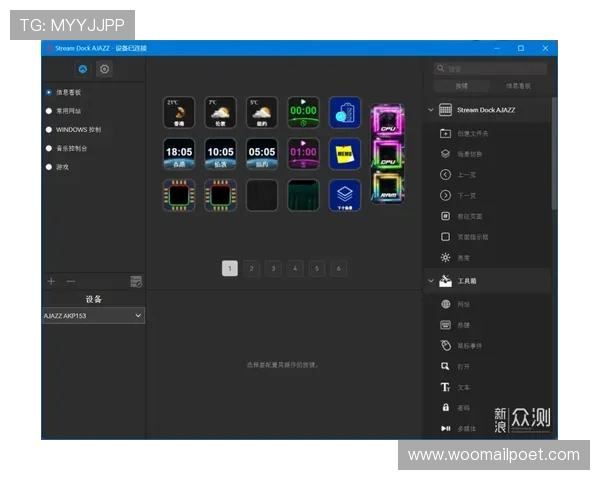Click the gear settings icon at top left
600x480 pixels.
tap(105, 69)
